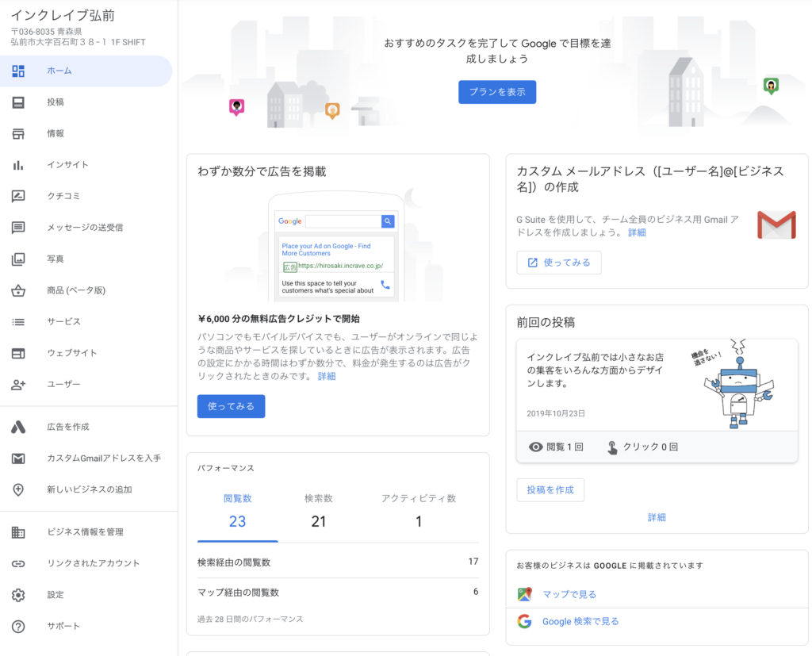Click the 投稿を作成 button

click(x=550, y=490)
